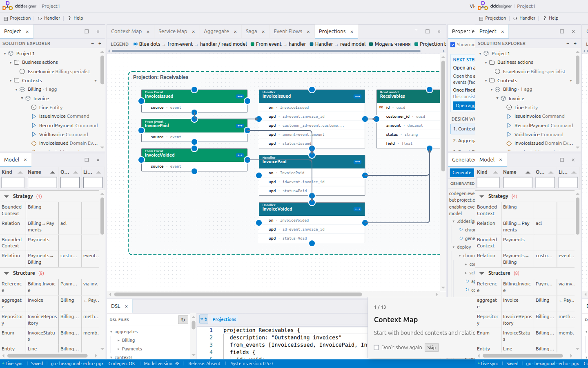
Task: Click the plus icon in right window Solution Explorer header
Action: (x=575, y=43)
